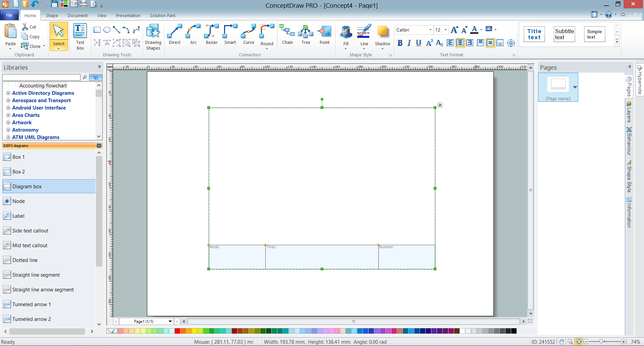Activate the Point connection tool

coord(324,34)
